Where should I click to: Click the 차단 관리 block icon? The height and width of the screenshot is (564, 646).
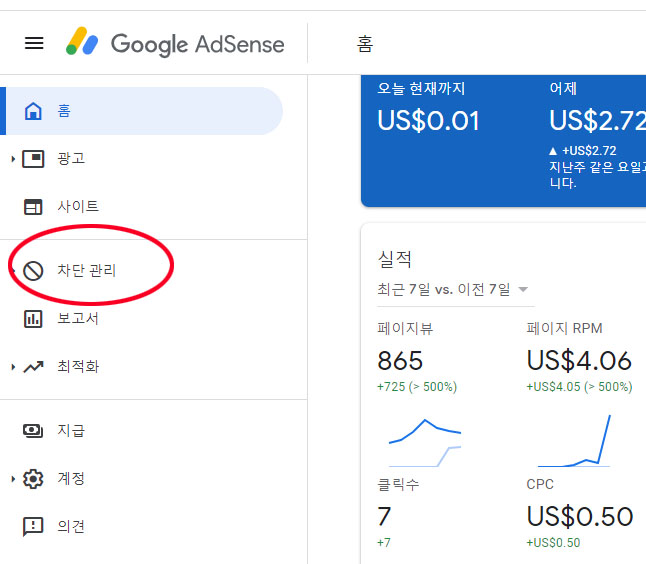point(33,271)
